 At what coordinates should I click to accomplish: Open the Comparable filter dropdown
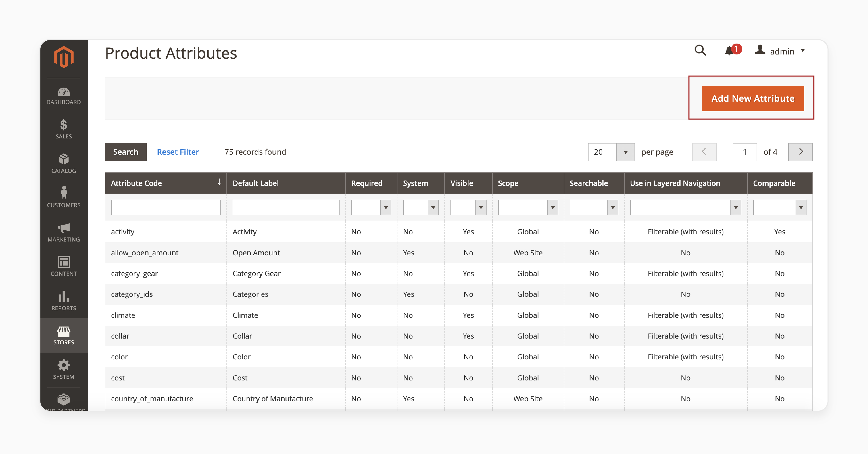coord(780,207)
